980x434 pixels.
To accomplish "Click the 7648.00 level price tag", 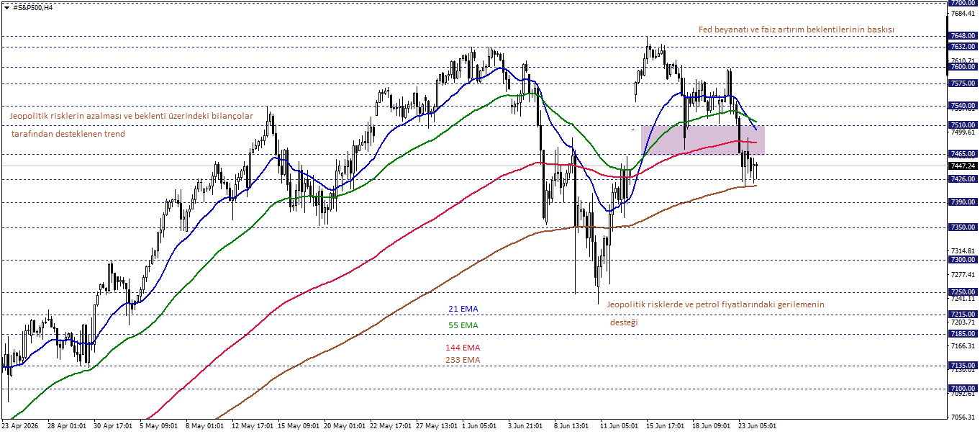I will 963,36.
